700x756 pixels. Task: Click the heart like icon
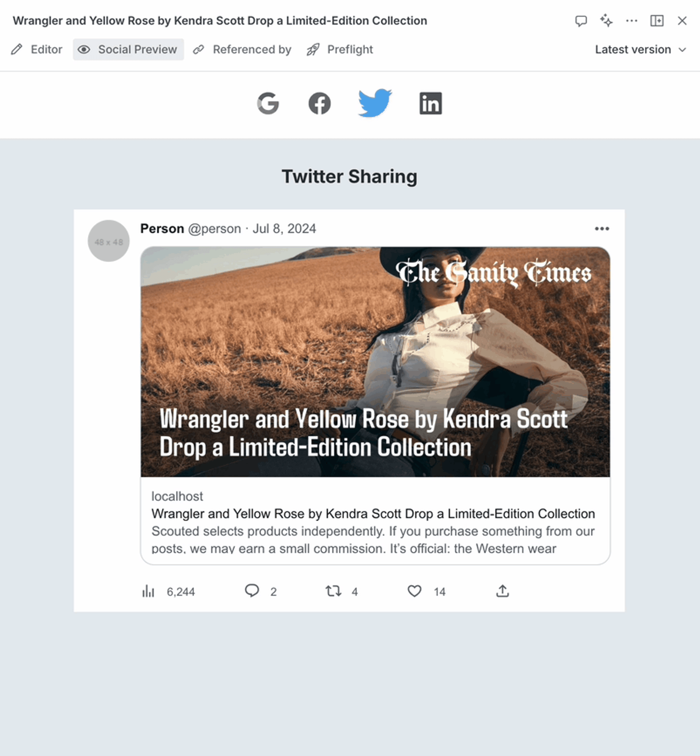click(415, 591)
